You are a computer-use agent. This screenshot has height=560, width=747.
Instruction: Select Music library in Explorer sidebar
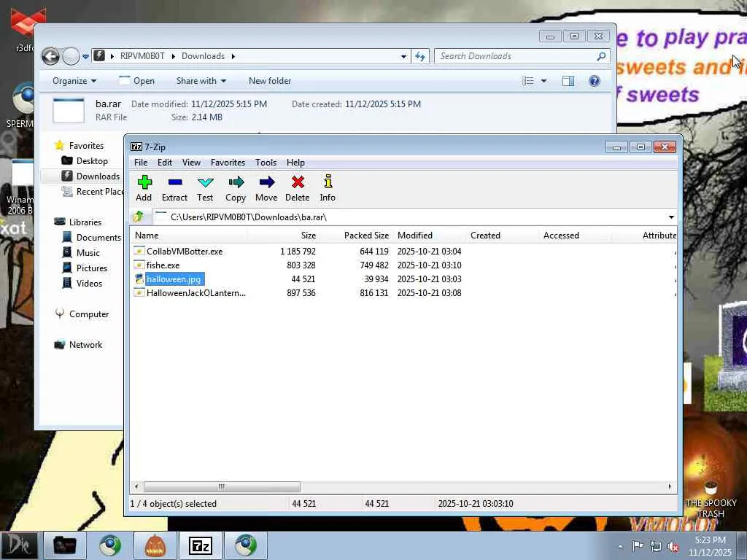pyautogui.click(x=88, y=253)
